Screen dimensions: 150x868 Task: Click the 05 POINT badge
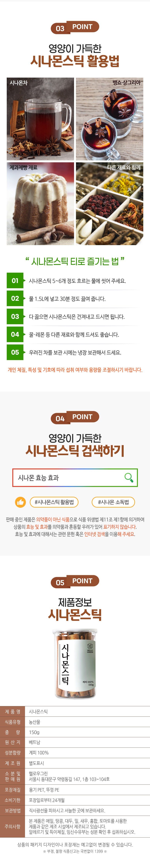75,581
